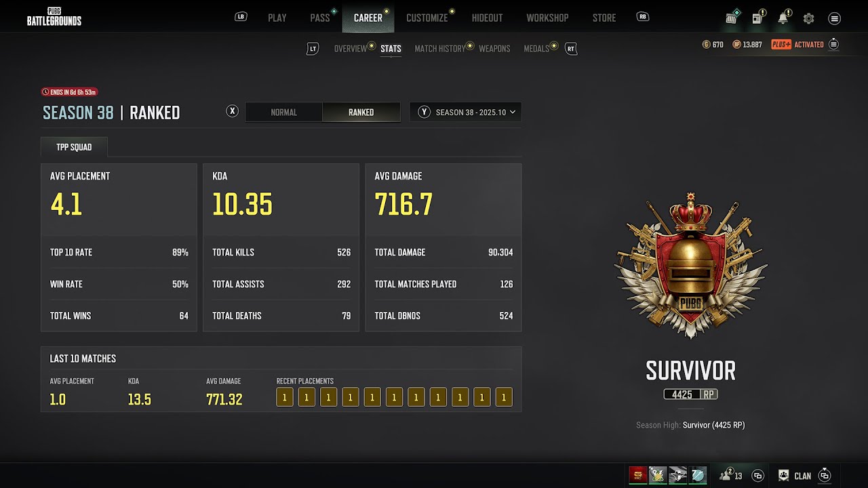Open the PLAY menu tab
Viewport: 868px width, 488px height.
(277, 18)
